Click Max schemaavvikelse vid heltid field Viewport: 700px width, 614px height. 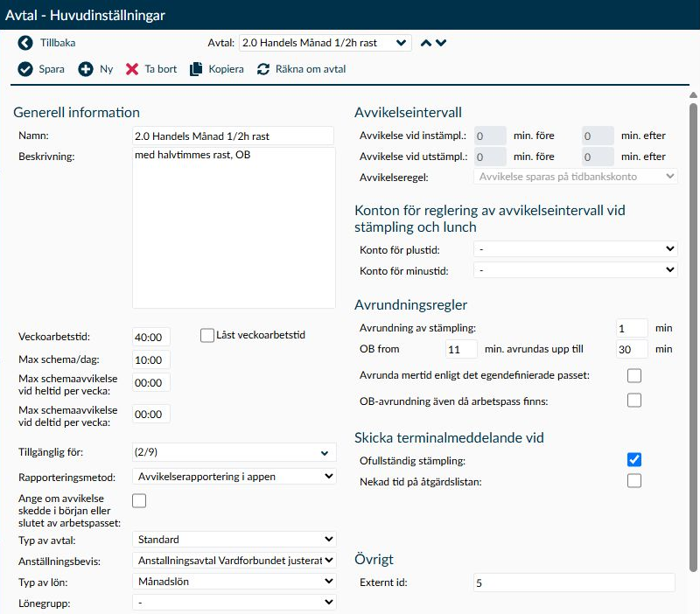[x=150, y=382]
